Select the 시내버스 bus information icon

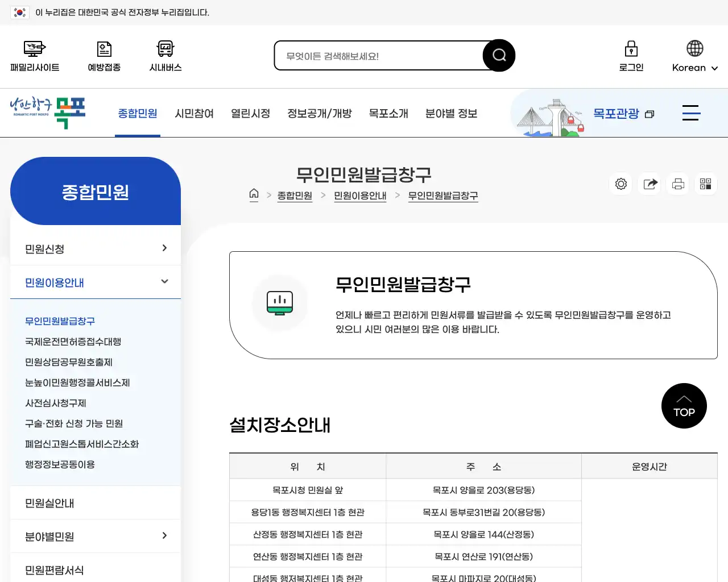(x=164, y=55)
